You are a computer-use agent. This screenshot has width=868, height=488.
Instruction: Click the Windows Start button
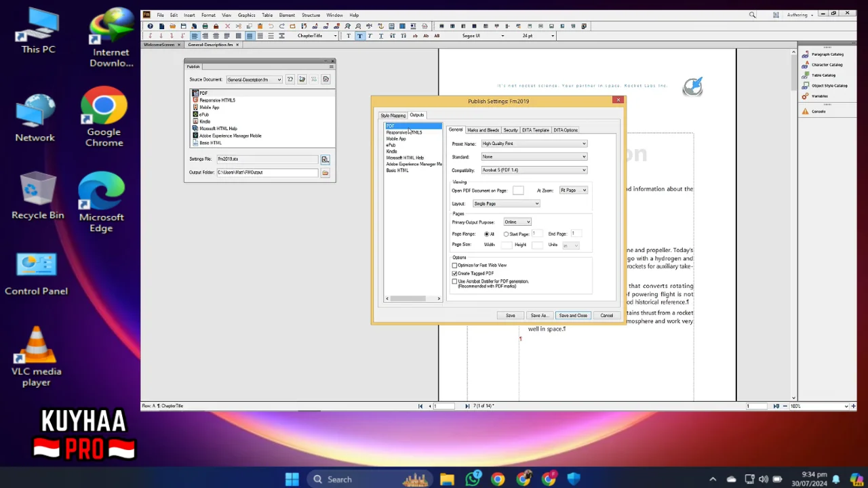click(292, 479)
